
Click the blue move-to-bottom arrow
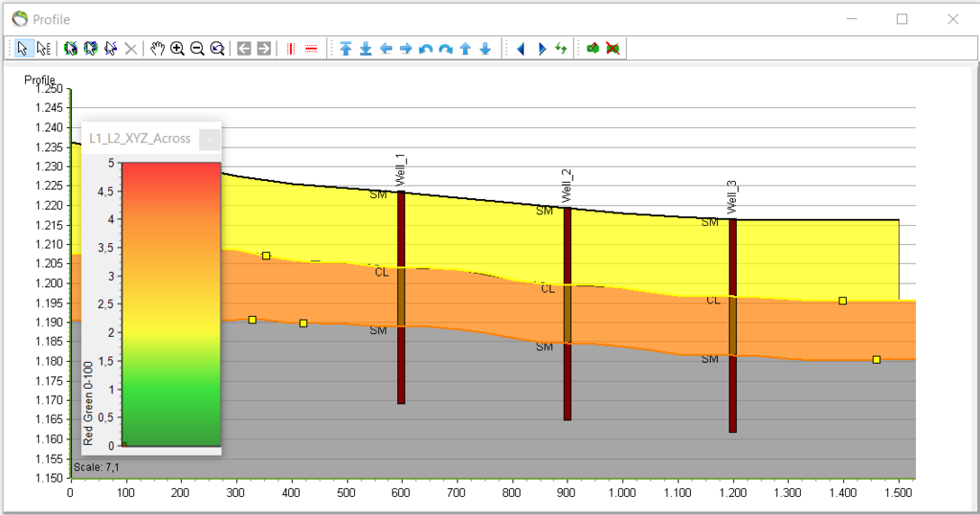point(366,49)
